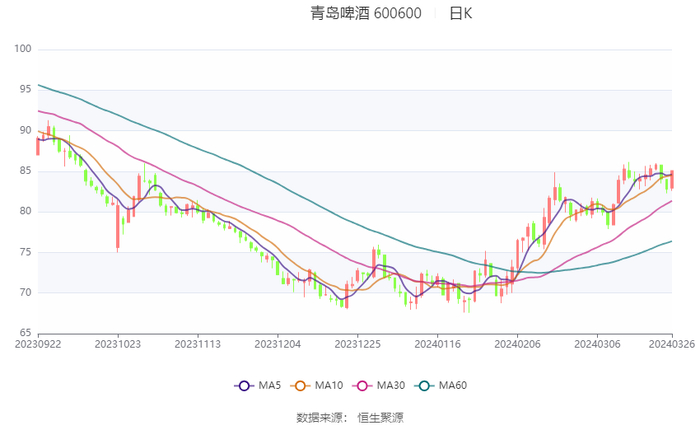700x426 pixels.
Task: Click the 青岛啤酒 600600 chart title
Action: 366,13
